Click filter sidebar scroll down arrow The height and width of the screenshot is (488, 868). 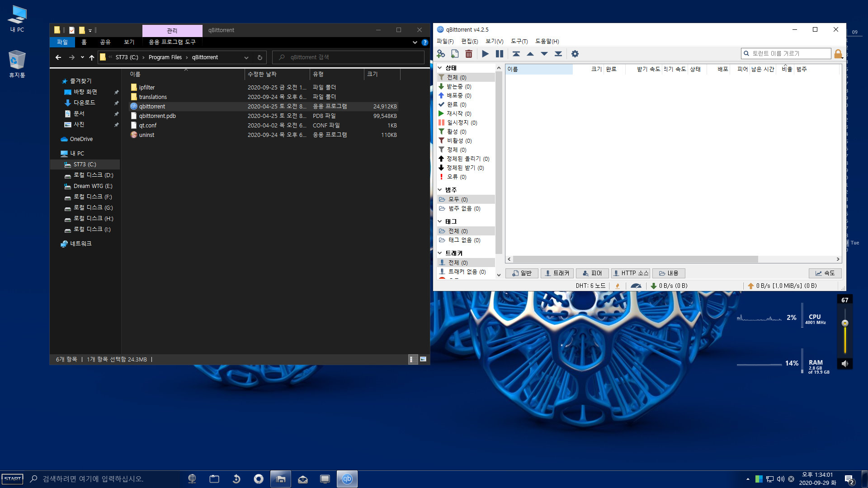point(499,275)
